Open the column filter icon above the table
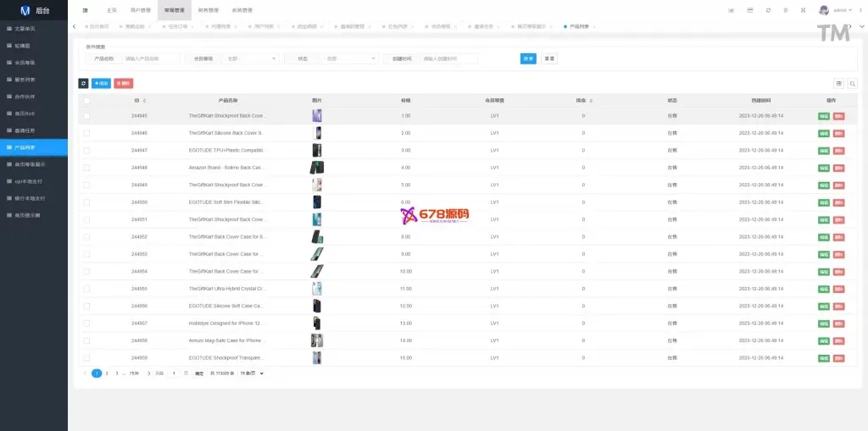 [839, 83]
